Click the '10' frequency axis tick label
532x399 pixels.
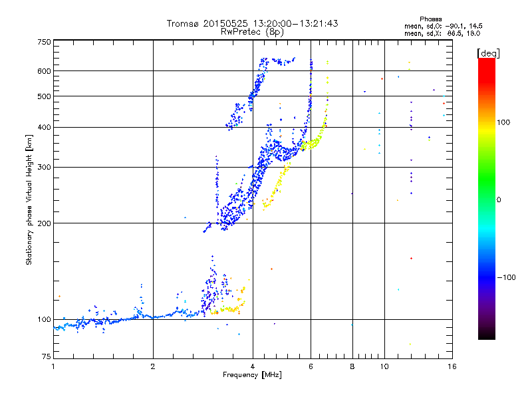(x=384, y=366)
